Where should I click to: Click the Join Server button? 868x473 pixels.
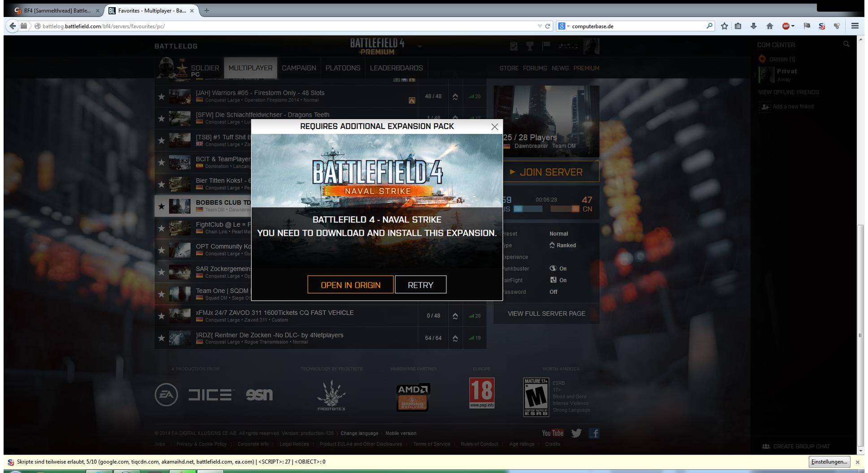click(x=546, y=172)
